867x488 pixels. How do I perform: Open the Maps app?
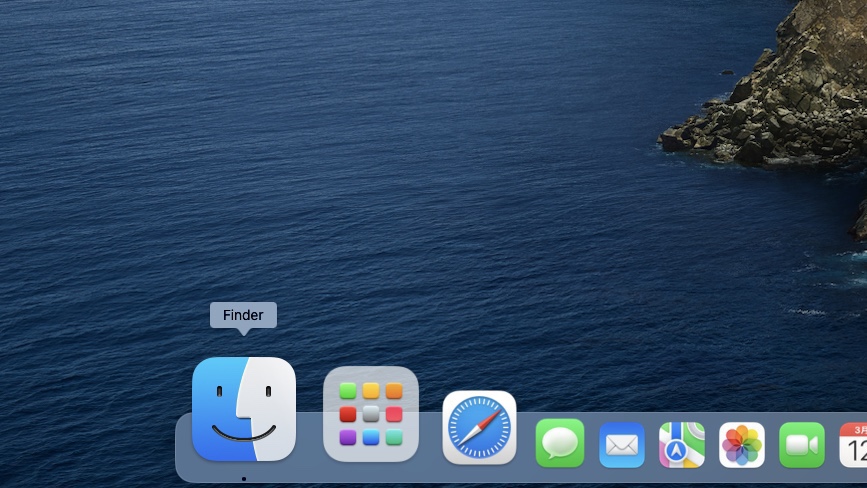click(682, 445)
